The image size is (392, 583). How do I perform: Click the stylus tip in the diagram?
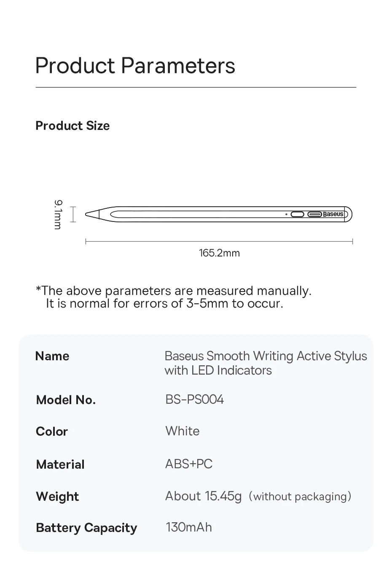point(92,214)
